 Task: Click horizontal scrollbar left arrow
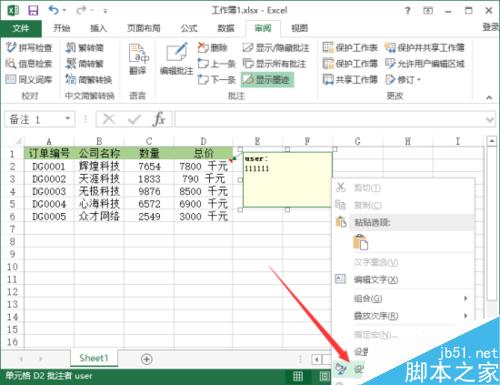click(x=317, y=359)
